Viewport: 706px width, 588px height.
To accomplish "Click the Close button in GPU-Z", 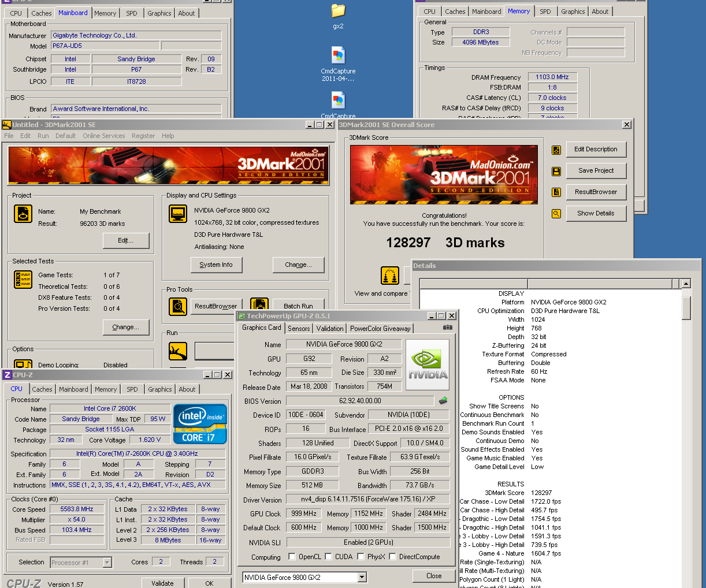I will click(x=434, y=576).
